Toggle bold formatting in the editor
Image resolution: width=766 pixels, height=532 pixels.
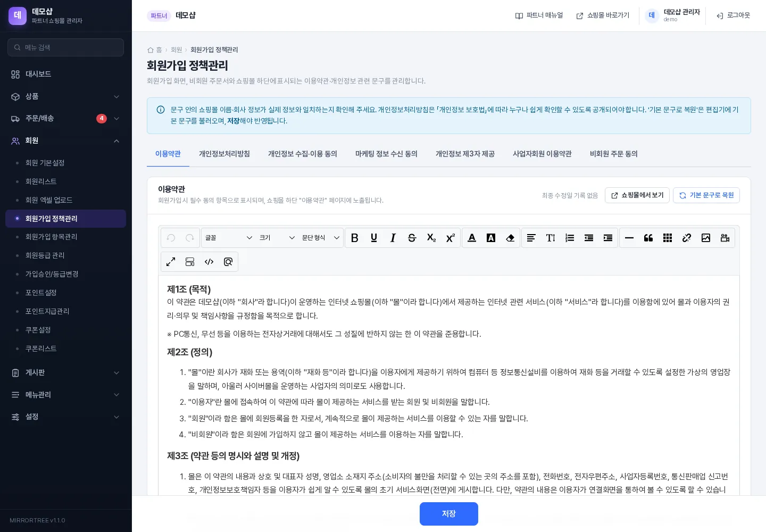(355, 238)
